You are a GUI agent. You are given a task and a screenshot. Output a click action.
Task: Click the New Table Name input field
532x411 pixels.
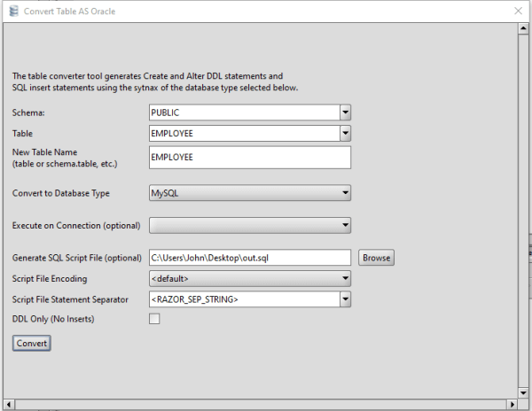tap(250, 157)
